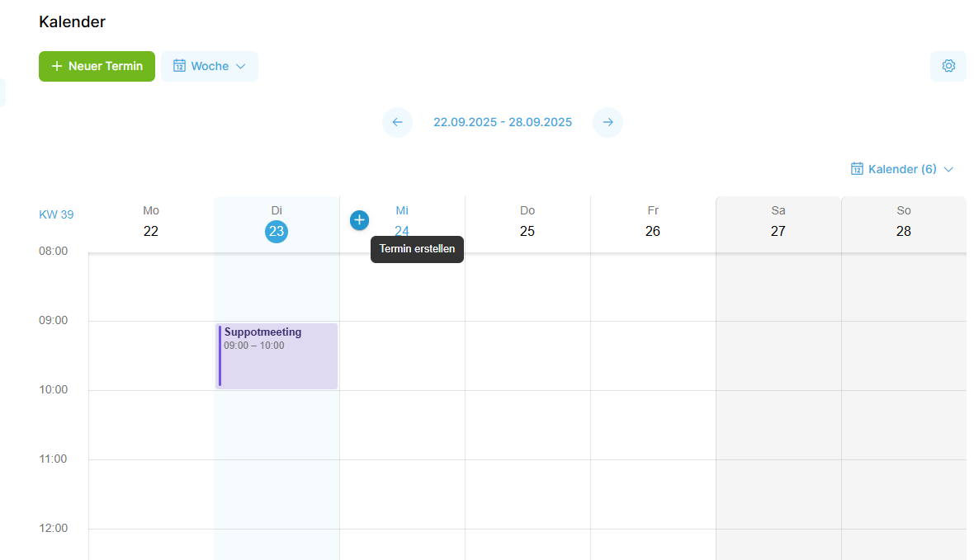Go to previous week with left arrow

[397, 122]
